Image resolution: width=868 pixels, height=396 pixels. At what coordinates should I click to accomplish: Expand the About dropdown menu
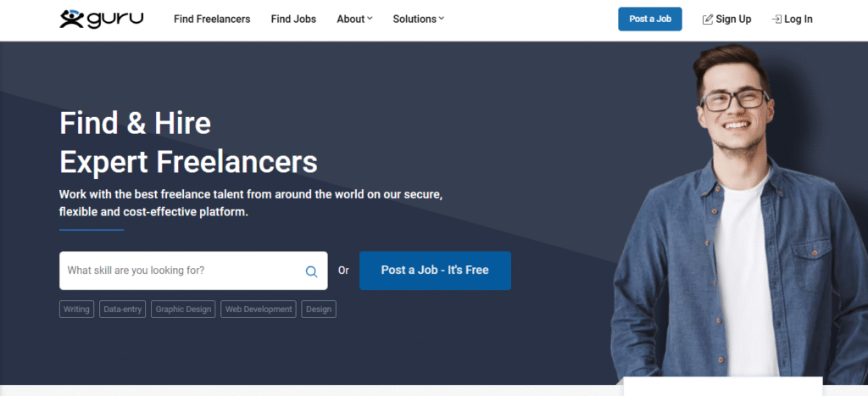354,19
